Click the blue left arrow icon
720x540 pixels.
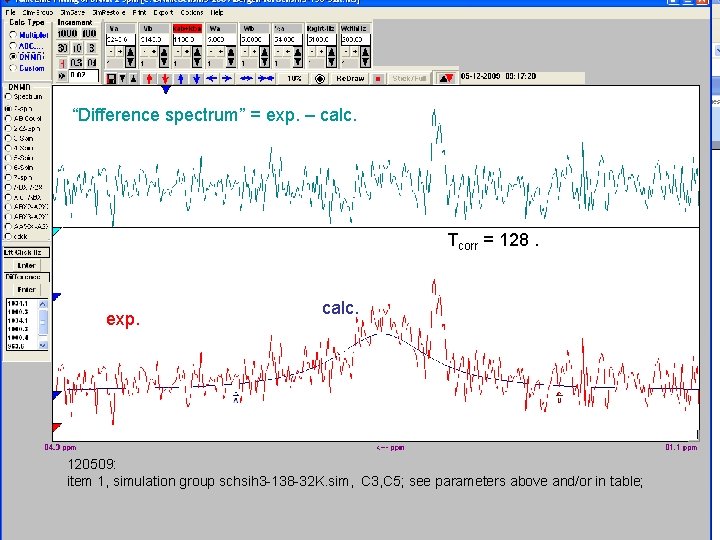[212, 79]
